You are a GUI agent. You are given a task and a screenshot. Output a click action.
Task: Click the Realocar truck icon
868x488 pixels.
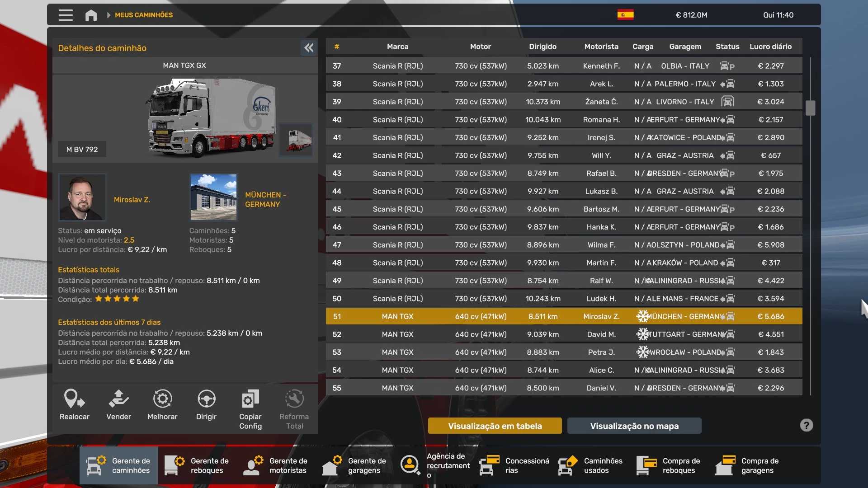pyautogui.click(x=74, y=399)
